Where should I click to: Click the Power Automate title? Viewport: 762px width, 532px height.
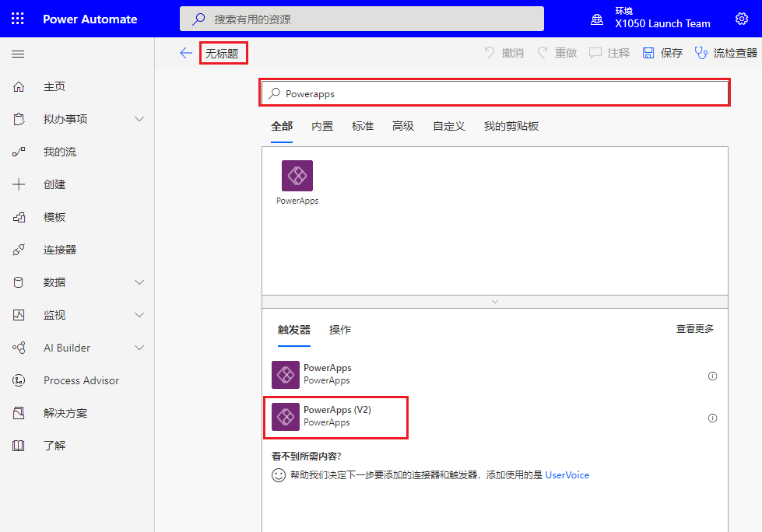click(x=90, y=19)
